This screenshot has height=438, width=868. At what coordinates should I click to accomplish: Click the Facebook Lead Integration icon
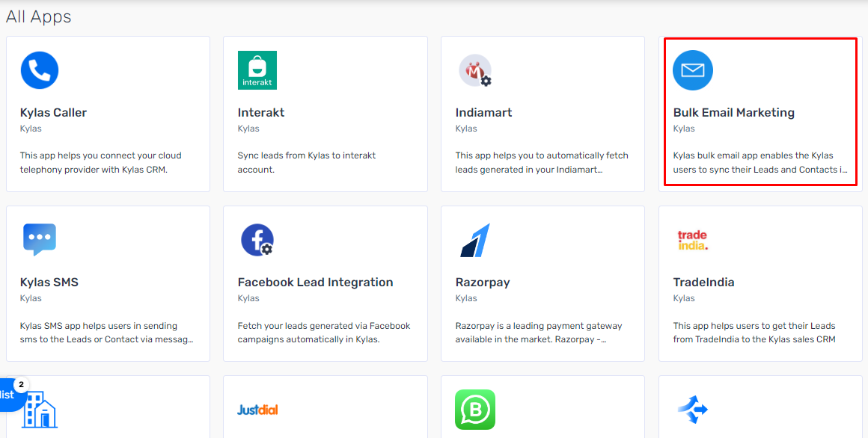257,239
